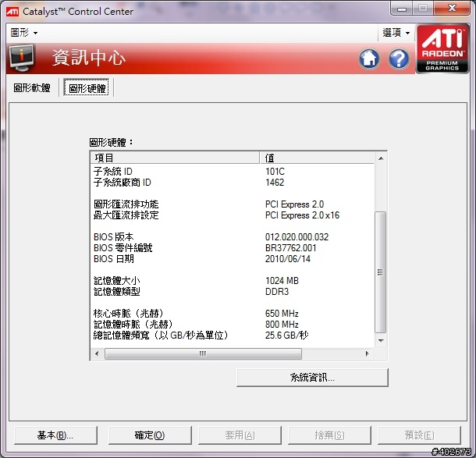This screenshot has width=476, height=458.
Task: Confirm with the 確定(O) button
Action: pyautogui.click(x=150, y=435)
